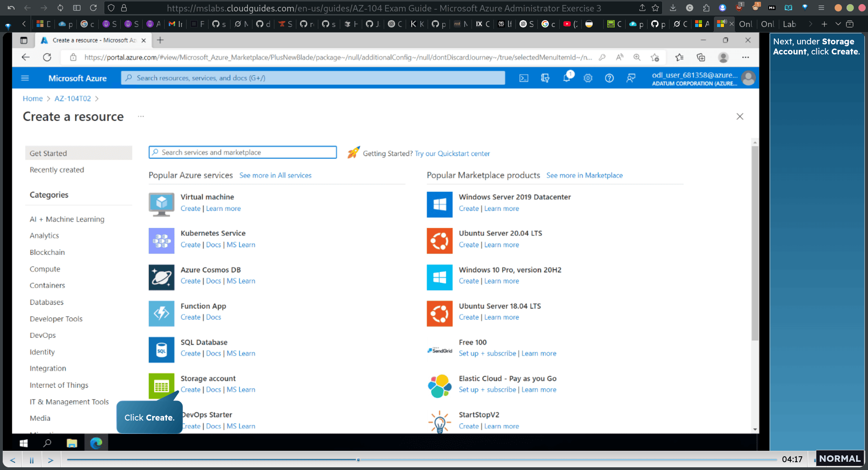Click Create under Function App

[190, 318]
